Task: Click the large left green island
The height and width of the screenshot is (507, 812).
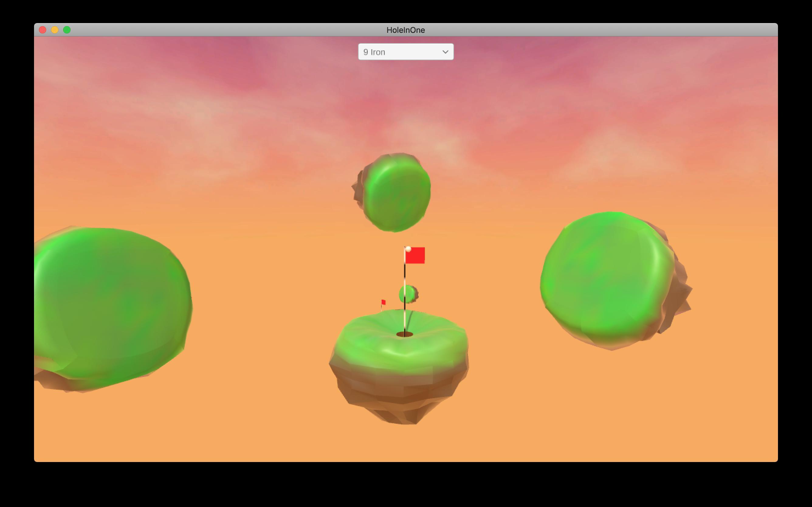Action: pyautogui.click(x=111, y=305)
